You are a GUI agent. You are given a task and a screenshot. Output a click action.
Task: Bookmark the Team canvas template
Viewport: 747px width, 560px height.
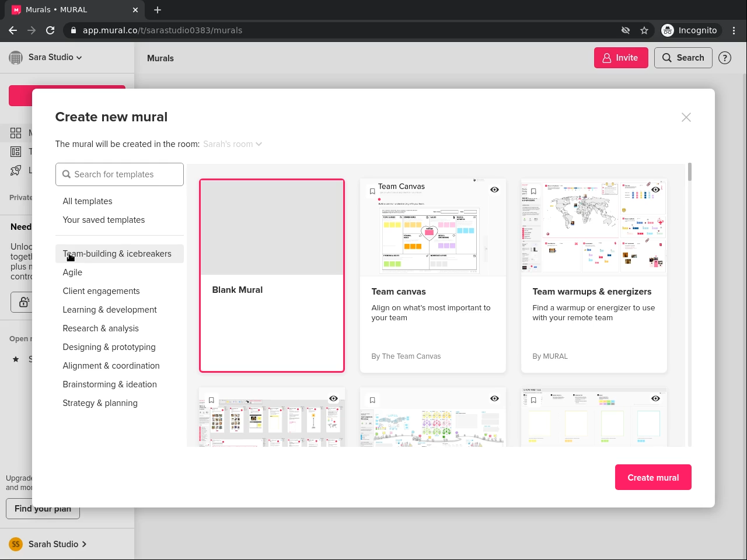[x=372, y=191]
